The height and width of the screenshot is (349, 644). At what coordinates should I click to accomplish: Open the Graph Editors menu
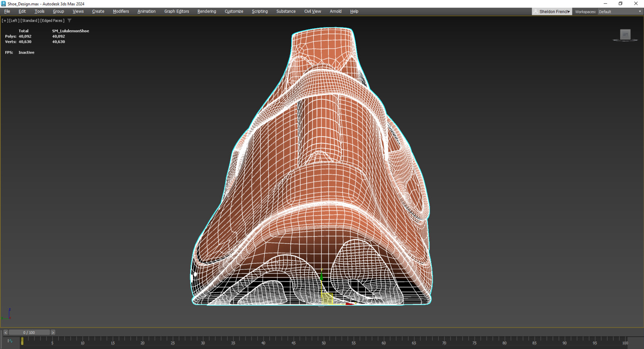click(176, 11)
